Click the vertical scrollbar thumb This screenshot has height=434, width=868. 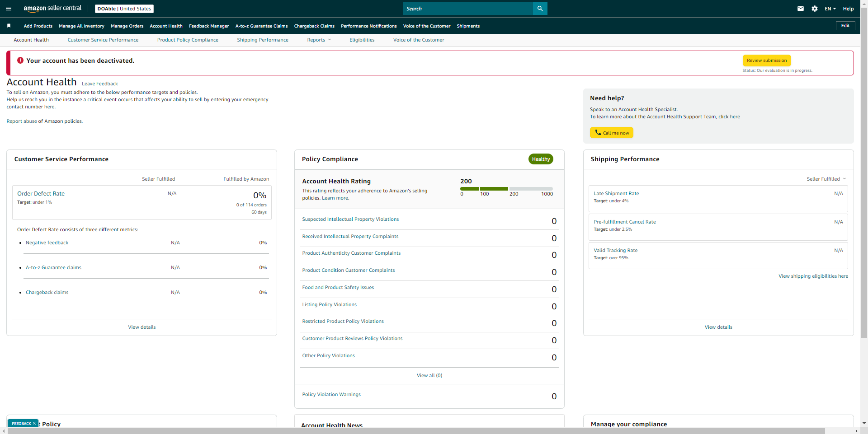[864, 173]
